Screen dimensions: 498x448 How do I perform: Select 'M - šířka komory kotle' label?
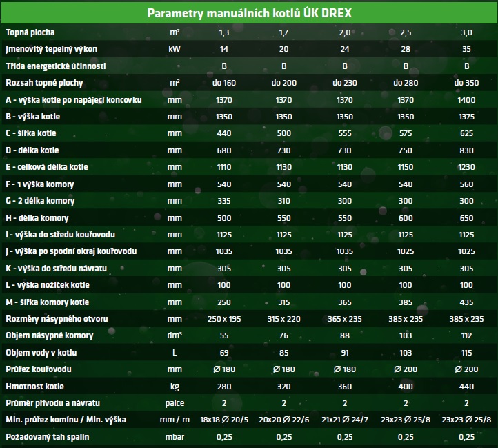pyautogui.click(x=48, y=302)
